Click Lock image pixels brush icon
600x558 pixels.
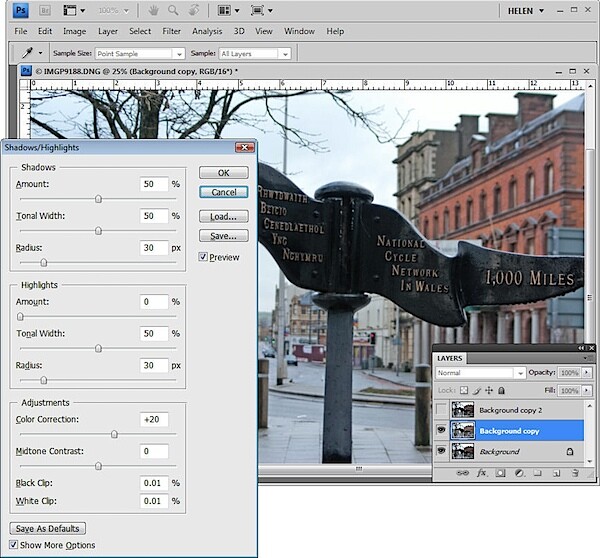pos(477,390)
